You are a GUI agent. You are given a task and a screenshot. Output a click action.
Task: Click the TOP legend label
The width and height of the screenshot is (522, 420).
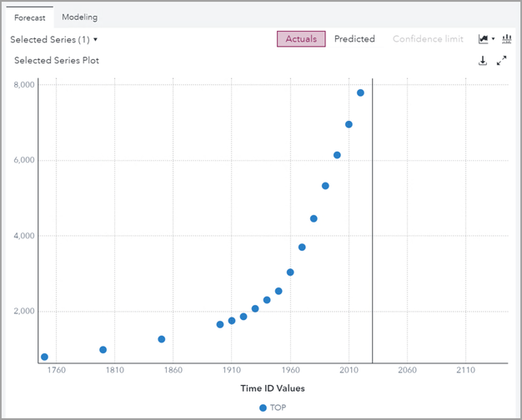(279, 407)
